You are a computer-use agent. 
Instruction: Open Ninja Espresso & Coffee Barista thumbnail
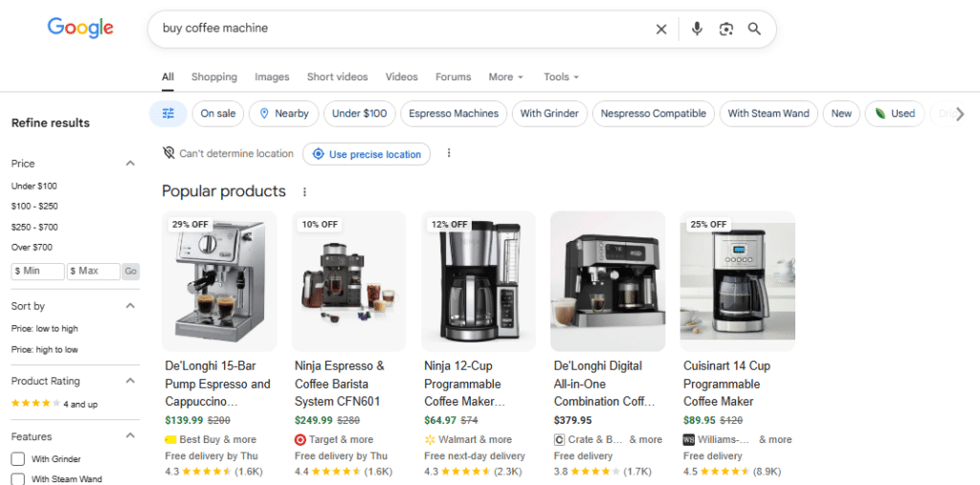pyautogui.click(x=348, y=281)
